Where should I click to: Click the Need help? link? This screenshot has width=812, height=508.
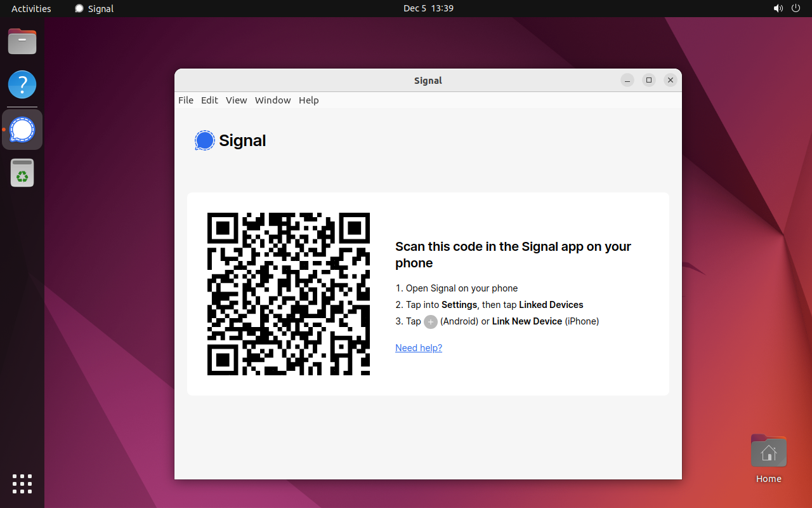pos(419,348)
